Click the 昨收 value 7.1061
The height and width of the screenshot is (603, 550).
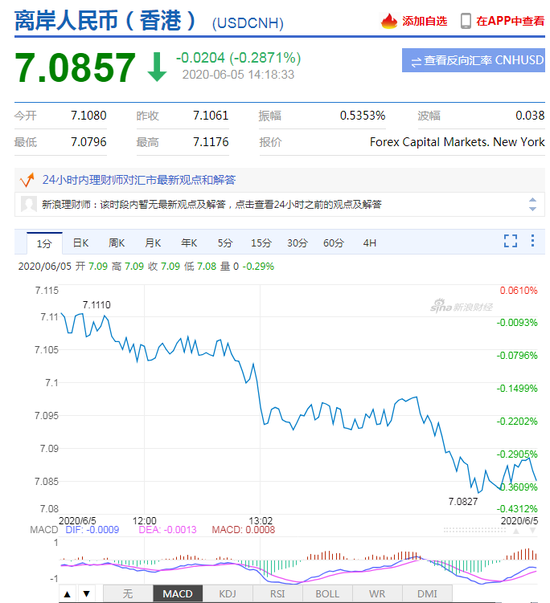[x=211, y=115]
